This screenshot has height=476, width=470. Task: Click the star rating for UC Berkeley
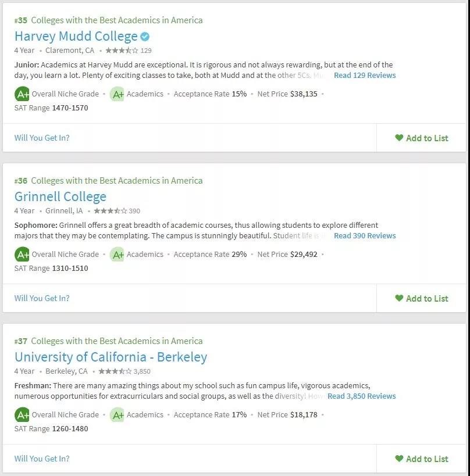(x=115, y=371)
